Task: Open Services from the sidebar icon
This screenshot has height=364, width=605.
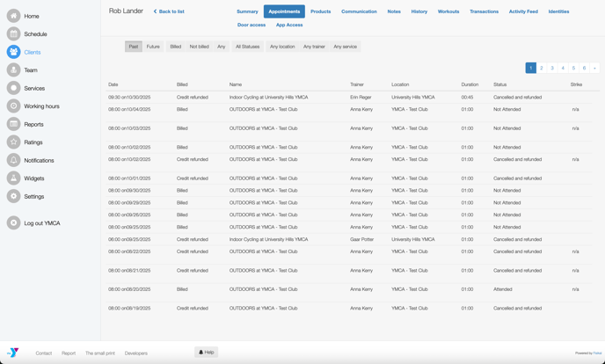Action: click(13, 88)
